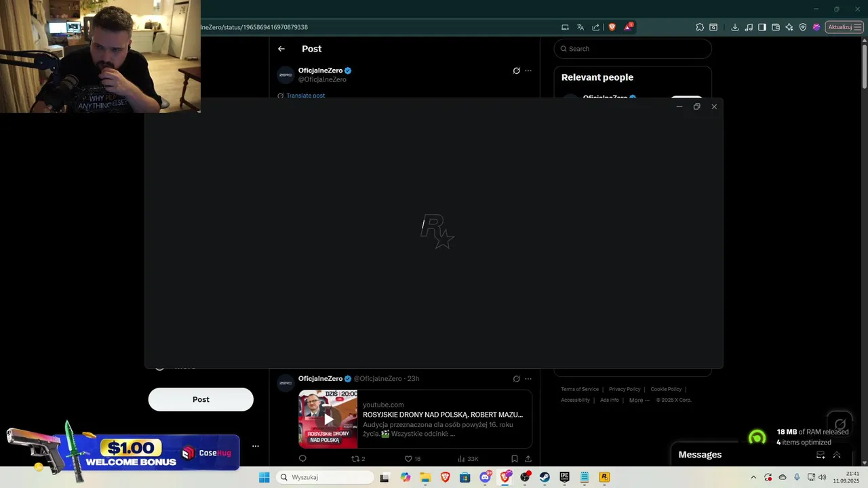Screen dimensions: 868x488
Task: Open Accessibility footer link
Action: (x=575, y=400)
